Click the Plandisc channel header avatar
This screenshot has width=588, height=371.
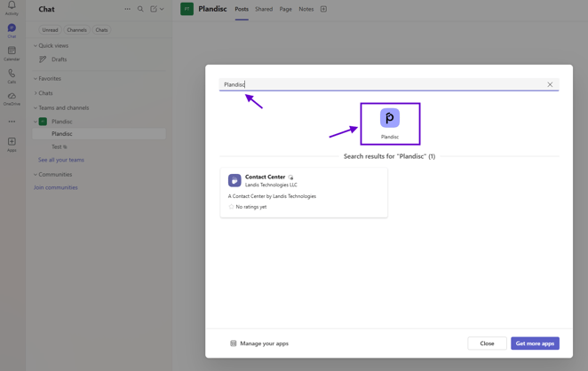click(187, 9)
